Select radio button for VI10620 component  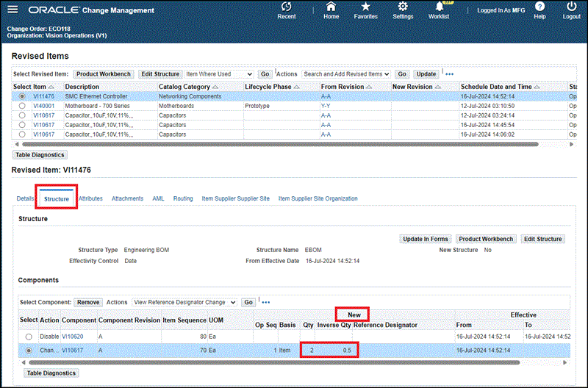click(28, 337)
